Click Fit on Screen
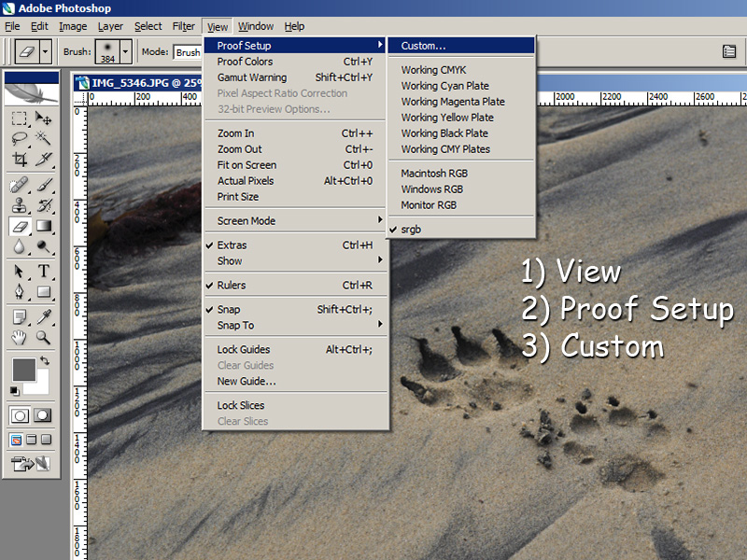The image size is (747, 560). click(x=295, y=165)
